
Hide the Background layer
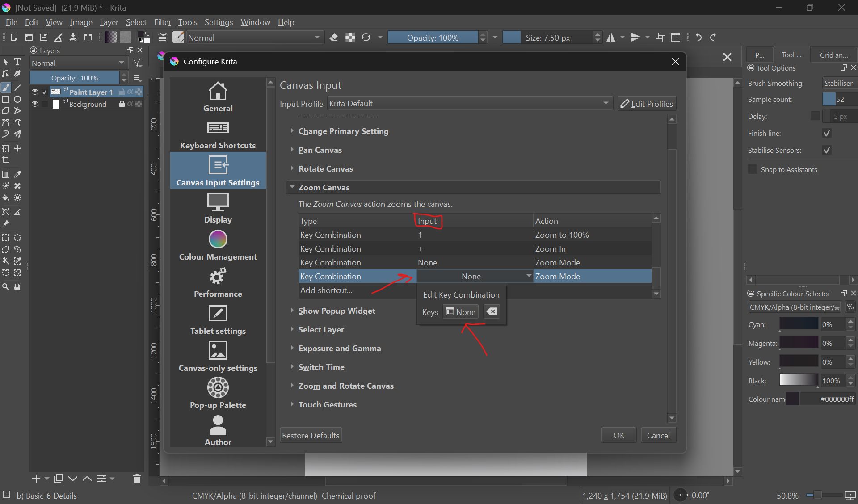(x=35, y=104)
